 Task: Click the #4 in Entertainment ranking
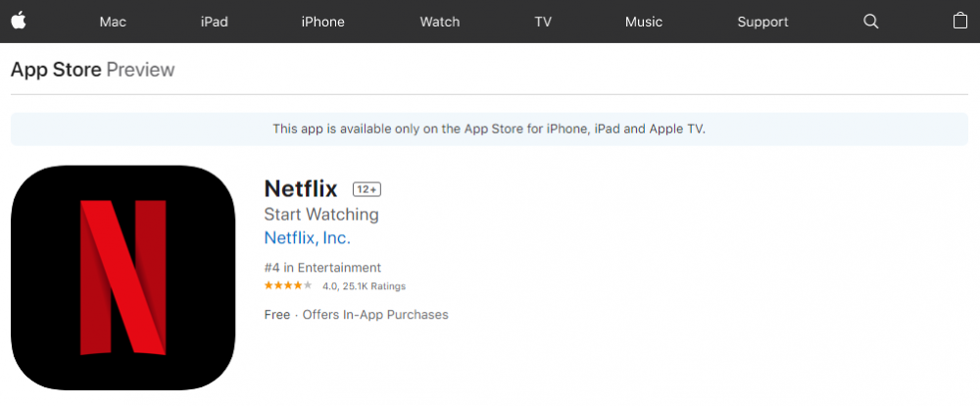tap(322, 268)
